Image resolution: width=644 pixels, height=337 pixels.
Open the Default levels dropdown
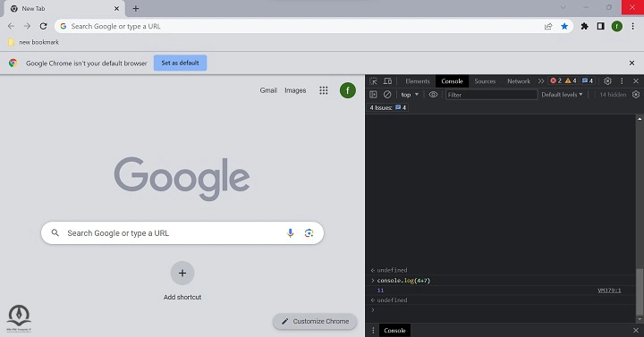coord(562,95)
